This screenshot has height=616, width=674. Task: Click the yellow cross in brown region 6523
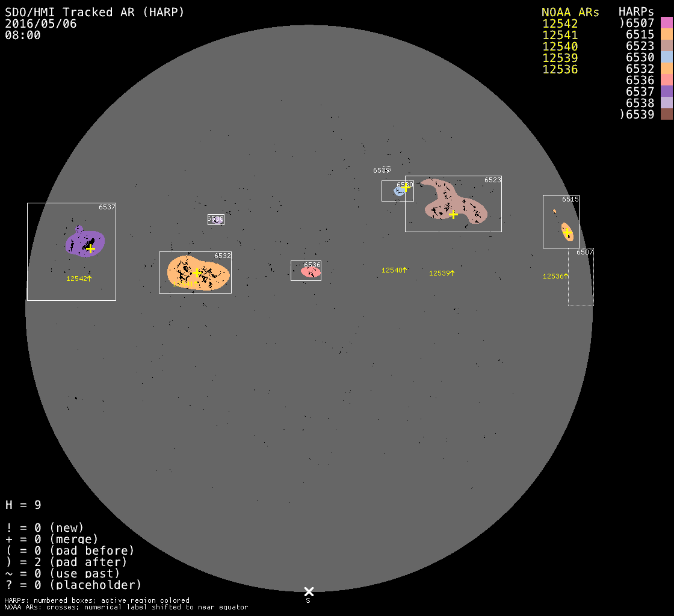coord(453,214)
